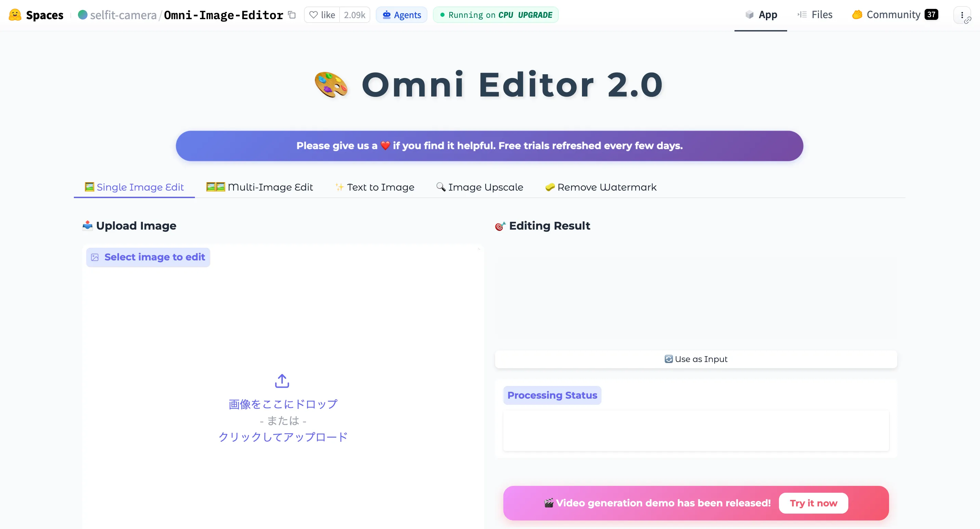Open the selfit-camera profile link

(x=123, y=15)
